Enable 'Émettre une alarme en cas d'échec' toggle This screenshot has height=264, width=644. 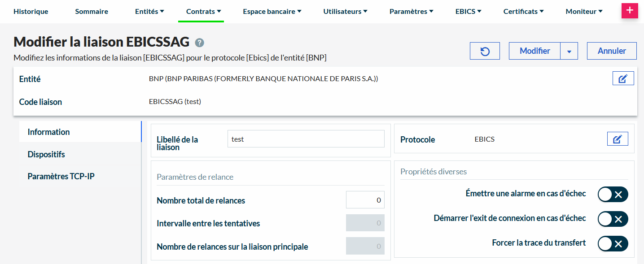[613, 194]
